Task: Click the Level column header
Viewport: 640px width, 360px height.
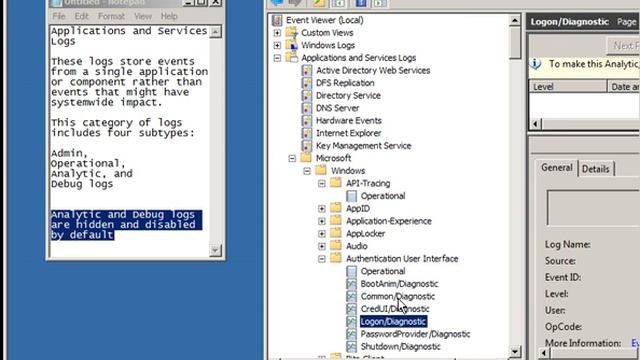Action: click(x=568, y=87)
